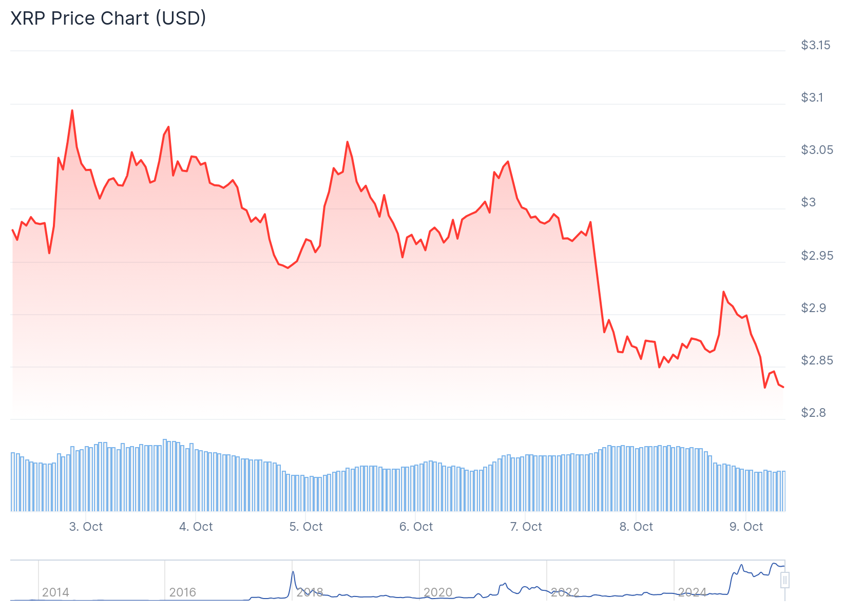Click the $3.15 price axis label

tap(815, 45)
